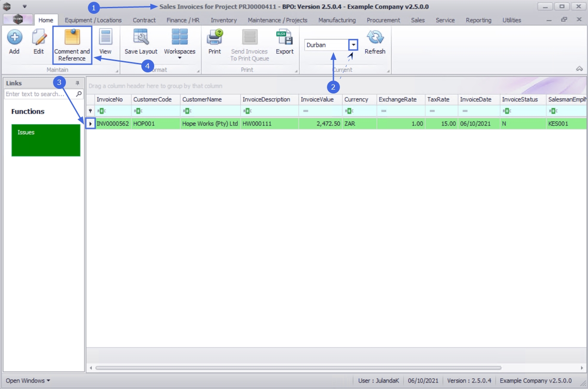This screenshot has height=389, width=588.
Task: Sort by InvoiceStatus column header
Action: point(523,100)
